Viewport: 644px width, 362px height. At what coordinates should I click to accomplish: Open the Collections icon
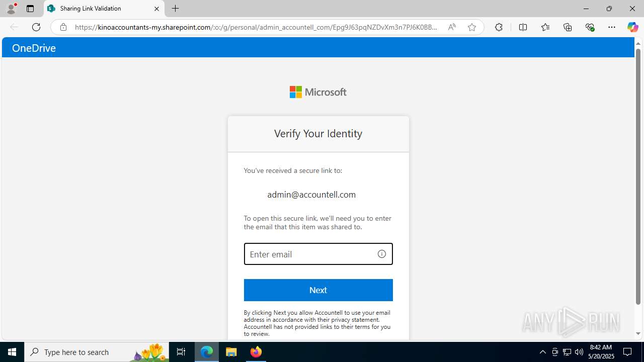point(568,27)
